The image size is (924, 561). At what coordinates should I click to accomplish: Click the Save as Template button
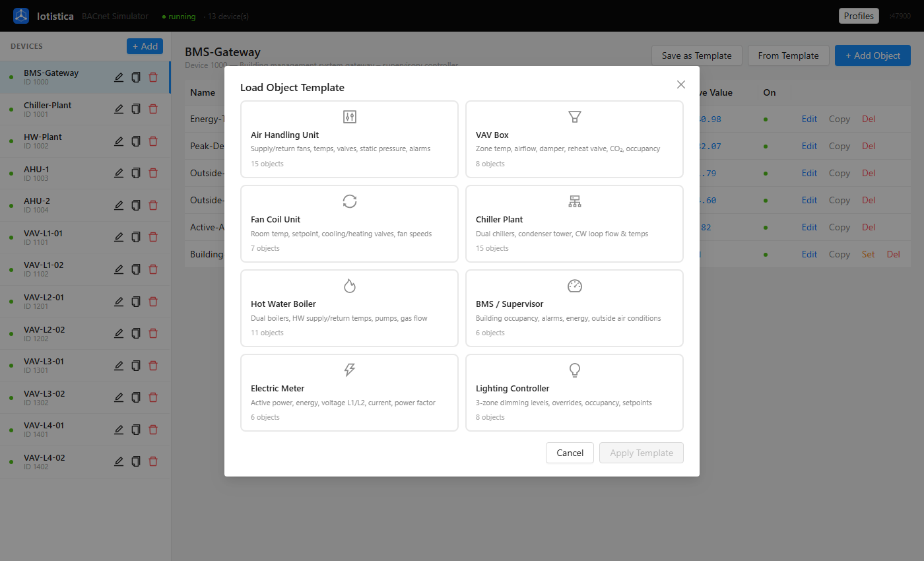697,55
